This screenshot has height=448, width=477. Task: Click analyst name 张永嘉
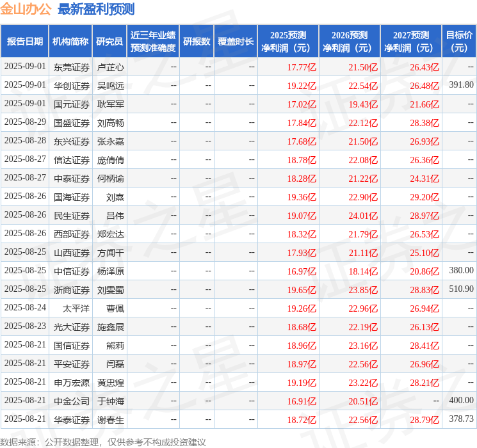coord(110,141)
